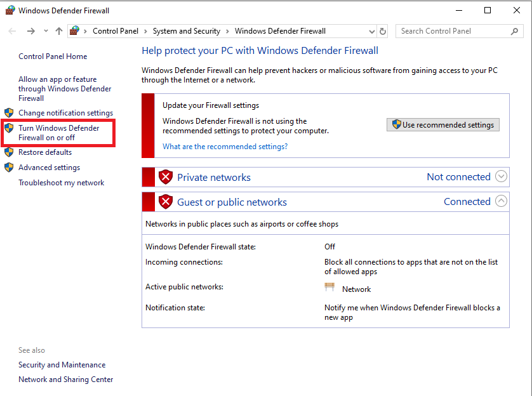Click the search magnifier icon
This screenshot has width=532, height=396.
point(515,31)
